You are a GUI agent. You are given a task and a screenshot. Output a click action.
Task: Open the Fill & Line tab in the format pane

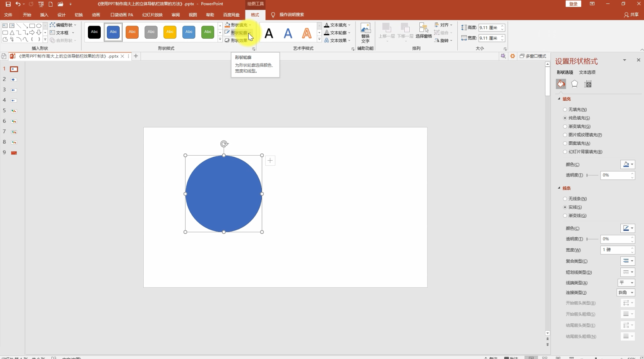click(561, 84)
